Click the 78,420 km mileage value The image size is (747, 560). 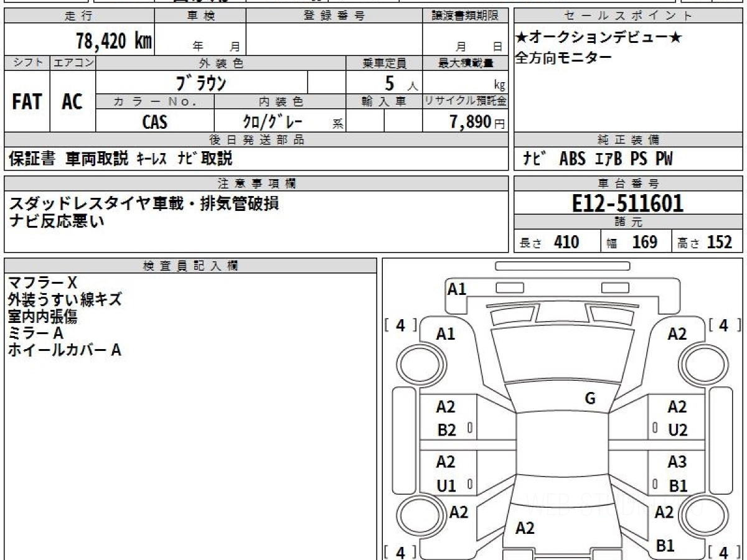(114, 40)
